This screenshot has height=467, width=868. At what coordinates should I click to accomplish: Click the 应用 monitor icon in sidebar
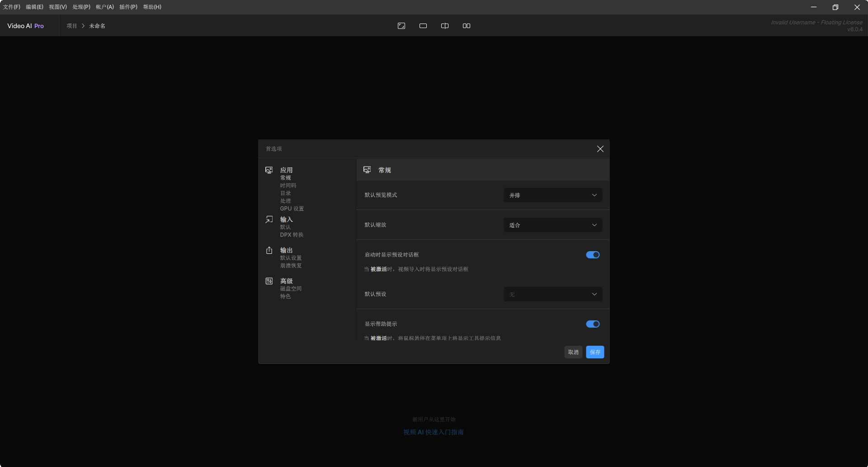[x=269, y=170]
